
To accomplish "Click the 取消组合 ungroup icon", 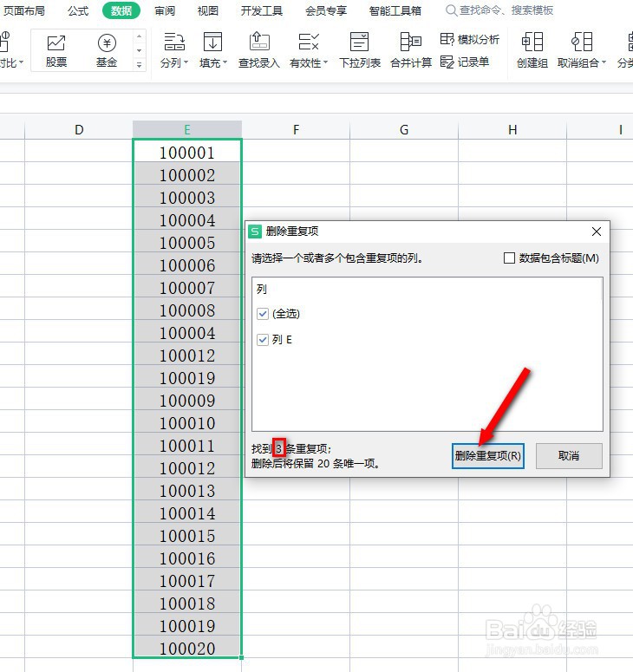I will tap(582, 42).
